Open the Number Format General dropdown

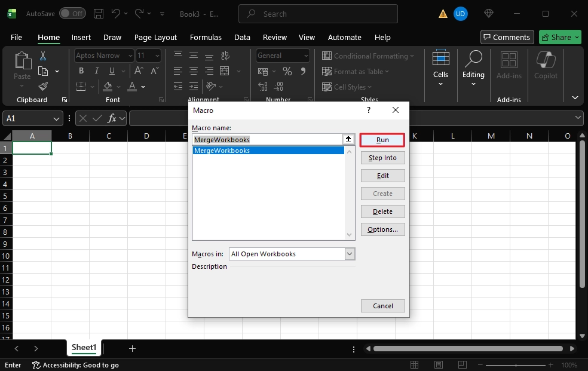(x=283, y=56)
